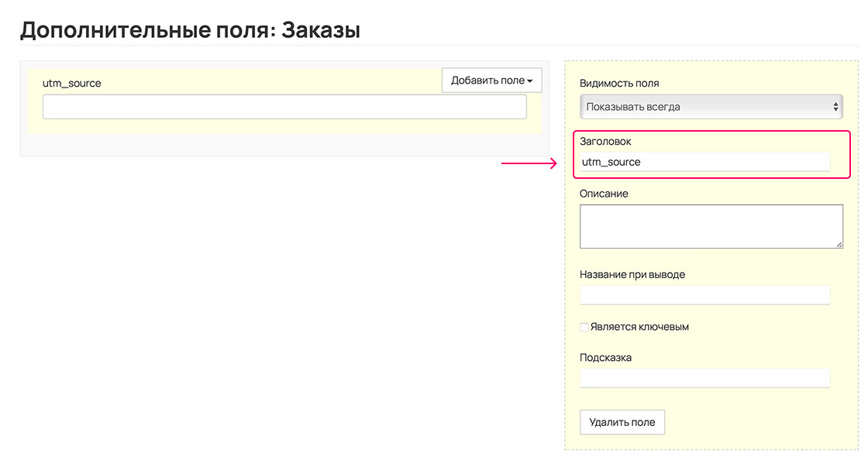Focus the "Заголовок" input containing utm_source
Screen dimensions: 868x460
click(704, 162)
